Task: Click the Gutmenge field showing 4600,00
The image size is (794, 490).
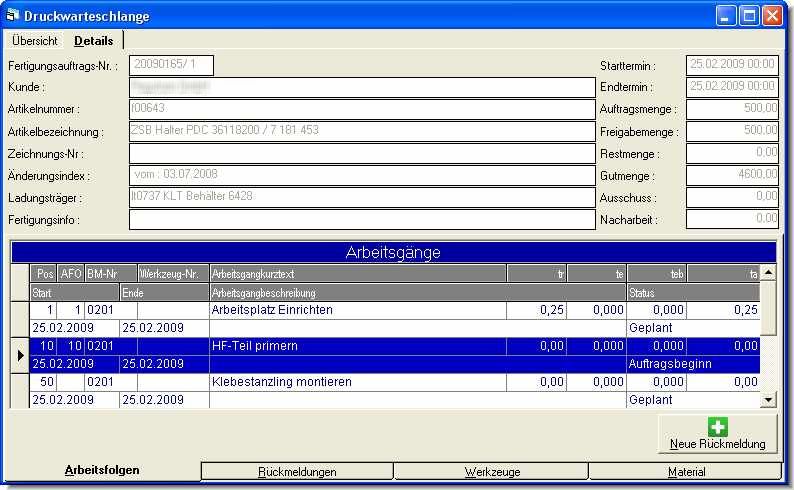Action: coord(732,175)
